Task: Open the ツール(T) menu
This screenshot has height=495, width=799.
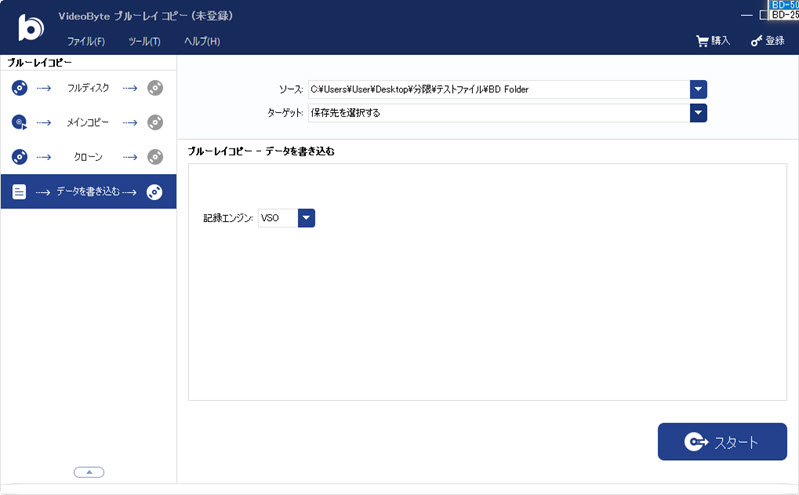Action: pos(144,41)
